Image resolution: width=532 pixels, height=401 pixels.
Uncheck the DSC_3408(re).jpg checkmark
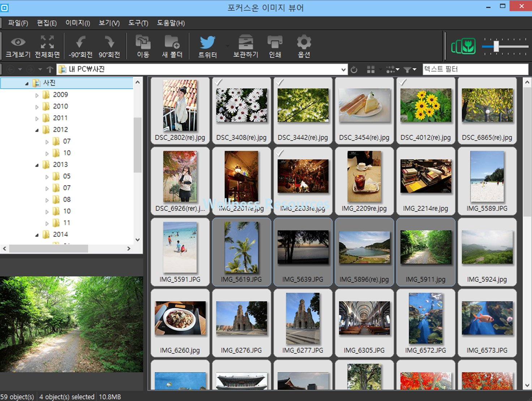(x=218, y=82)
